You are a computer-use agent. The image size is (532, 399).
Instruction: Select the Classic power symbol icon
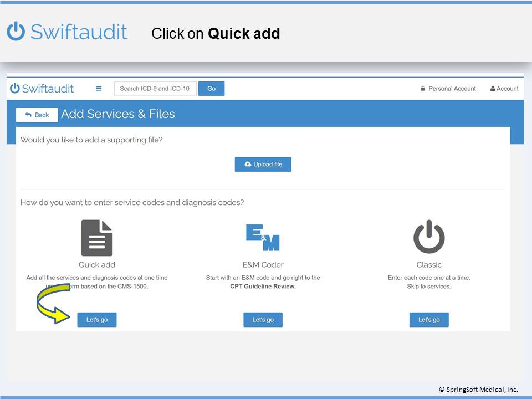429,237
